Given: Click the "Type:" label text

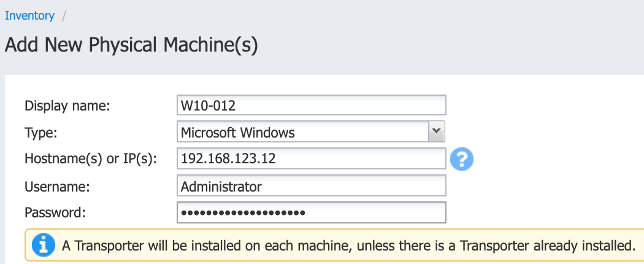Looking at the screenshot, I should point(41,133).
